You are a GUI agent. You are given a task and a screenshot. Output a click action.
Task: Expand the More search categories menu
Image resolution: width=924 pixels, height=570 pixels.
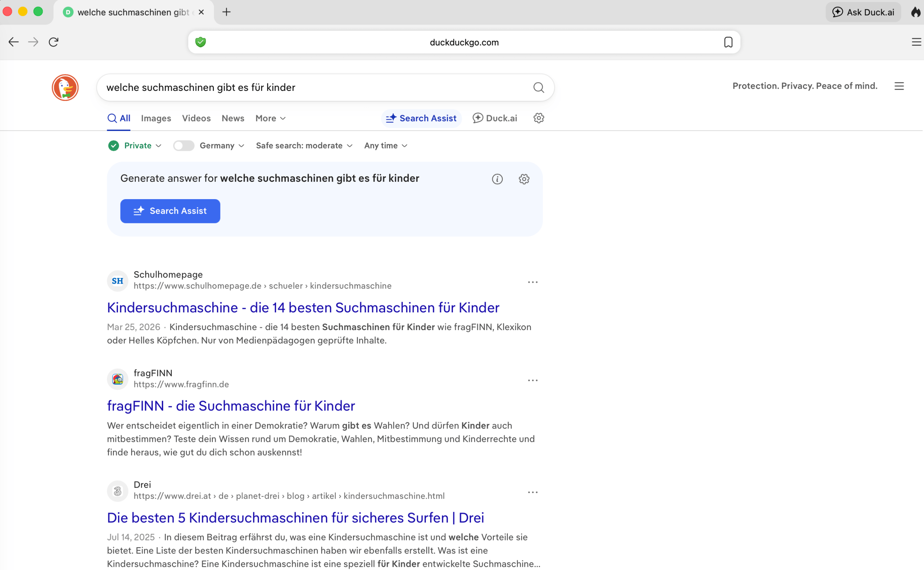(x=270, y=118)
